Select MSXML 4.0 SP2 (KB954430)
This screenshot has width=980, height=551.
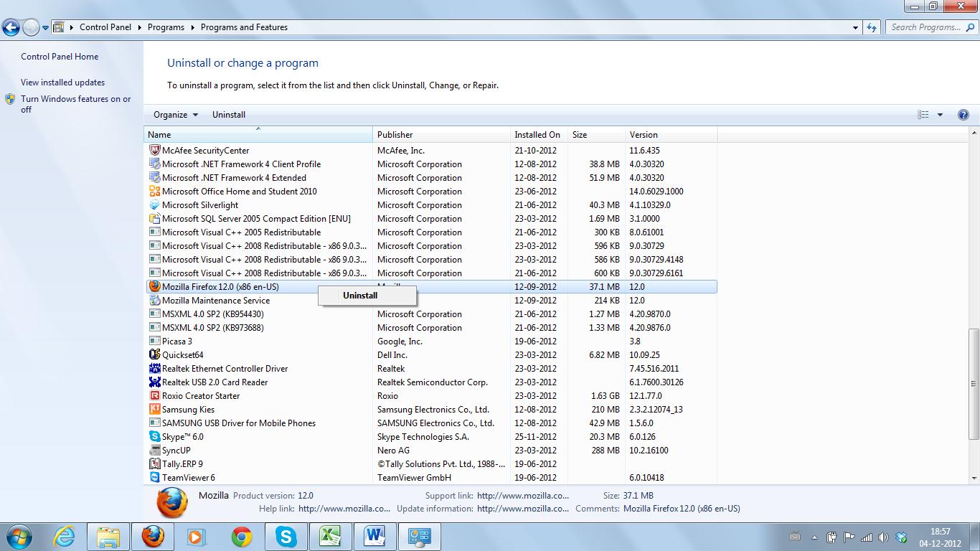pyautogui.click(x=432, y=314)
